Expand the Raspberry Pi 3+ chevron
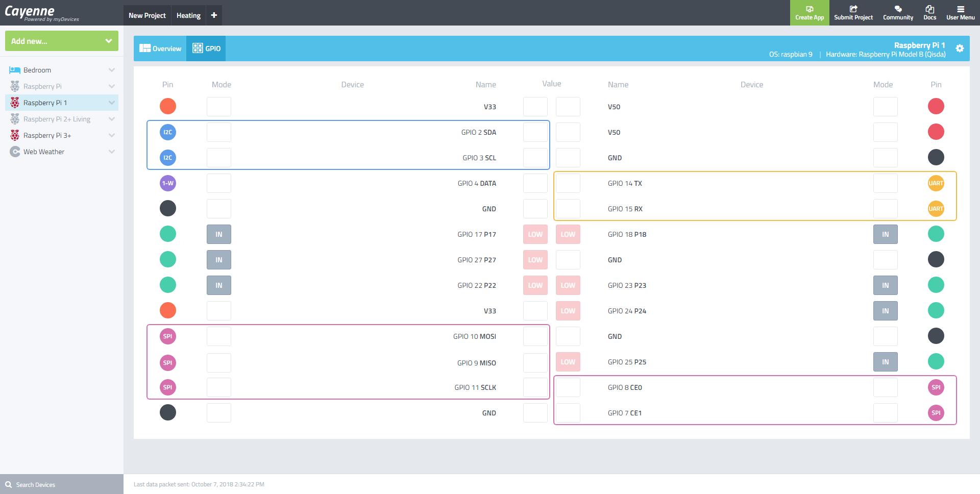The image size is (980, 494). click(112, 135)
